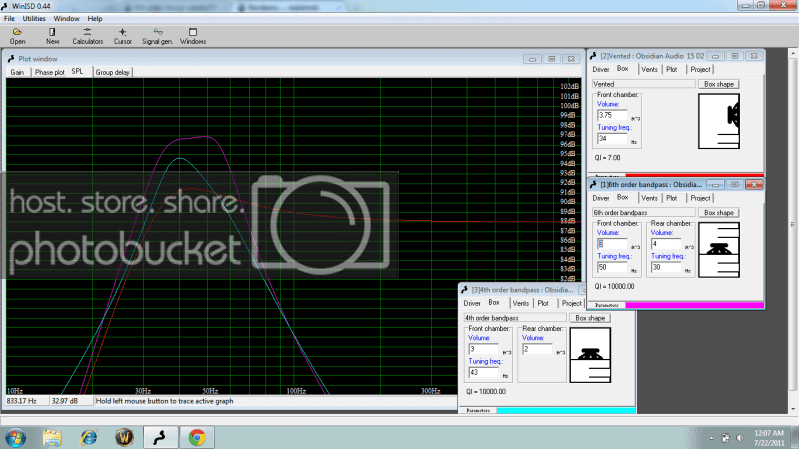799x449 pixels.
Task: Launch Internet Explorer from the taskbar
Action: (88, 438)
